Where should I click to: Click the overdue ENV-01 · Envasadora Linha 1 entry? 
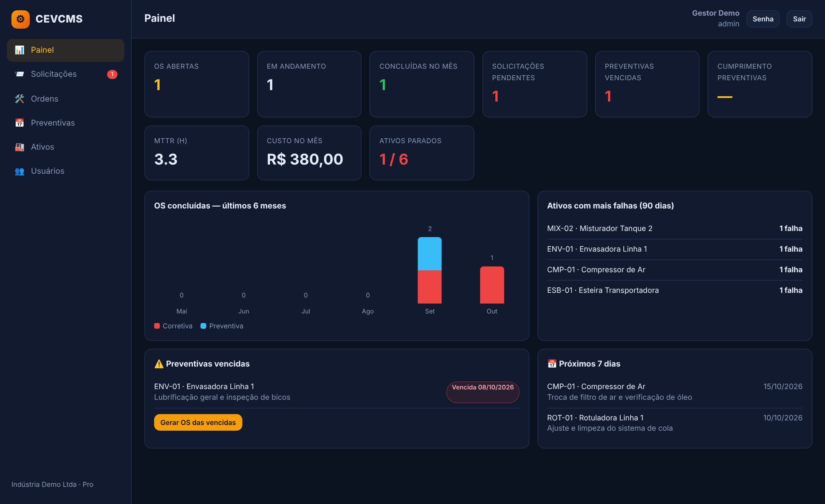pyautogui.click(x=336, y=392)
